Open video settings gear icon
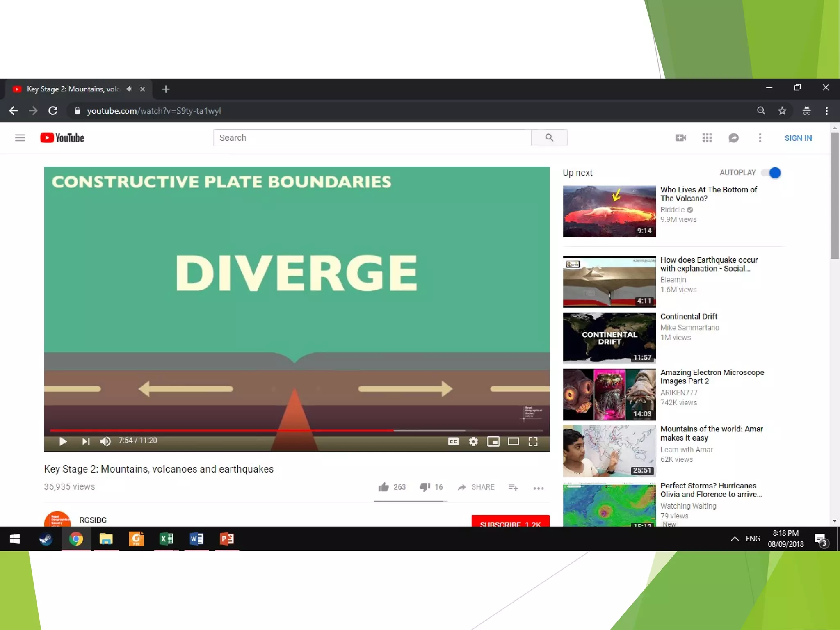This screenshot has height=630, width=840. 473,441
